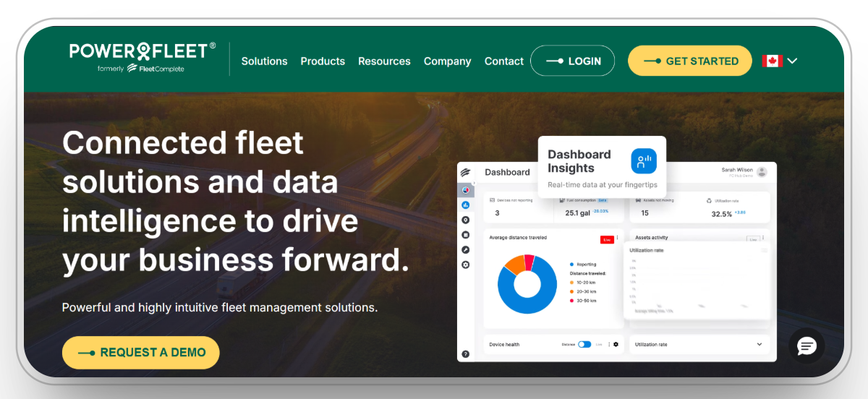Viewport: 868px width, 399px height.
Task: Click the GET STARTED button
Action: coord(690,61)
